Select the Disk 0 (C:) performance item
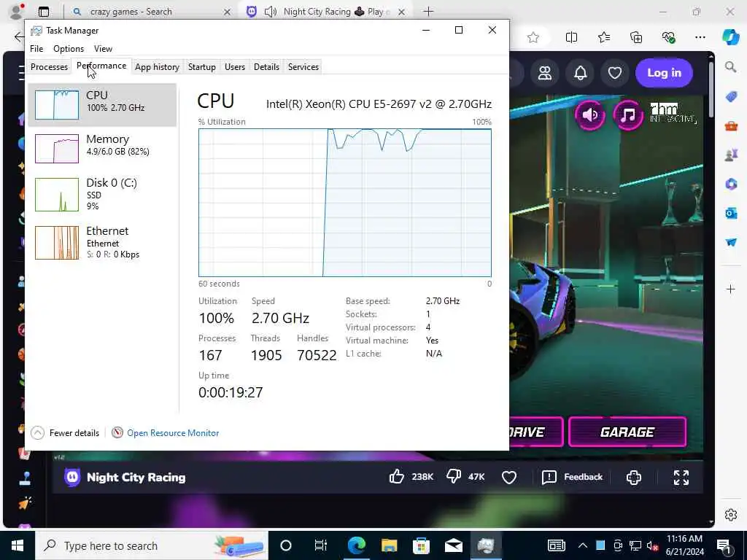Viewport: 747px width, 560px height. click(x=102, y=194)
